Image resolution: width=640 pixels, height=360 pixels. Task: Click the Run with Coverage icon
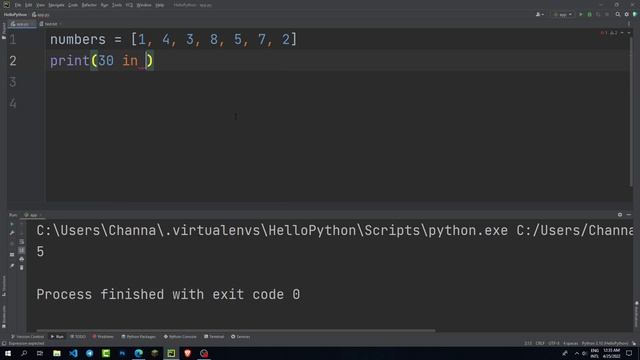point(598,15)
